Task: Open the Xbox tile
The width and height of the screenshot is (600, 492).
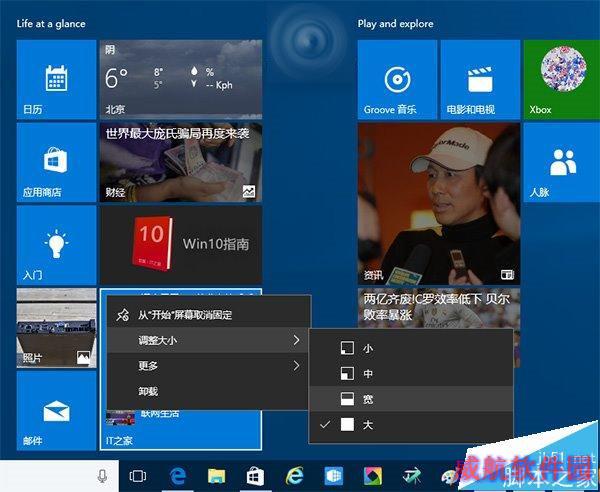Action: click(x=562, y=80)
